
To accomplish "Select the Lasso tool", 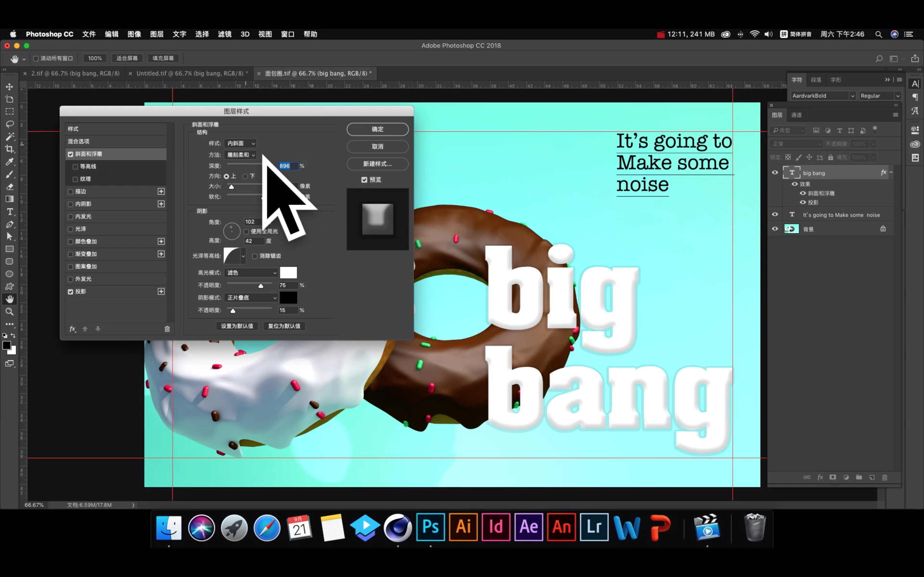I will point(10,124).
